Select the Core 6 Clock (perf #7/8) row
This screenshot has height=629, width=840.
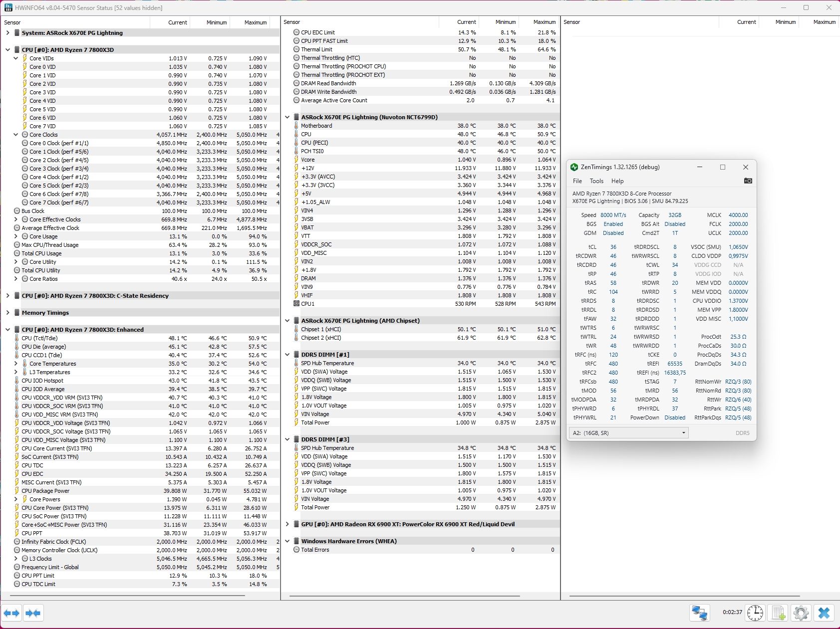140,194
